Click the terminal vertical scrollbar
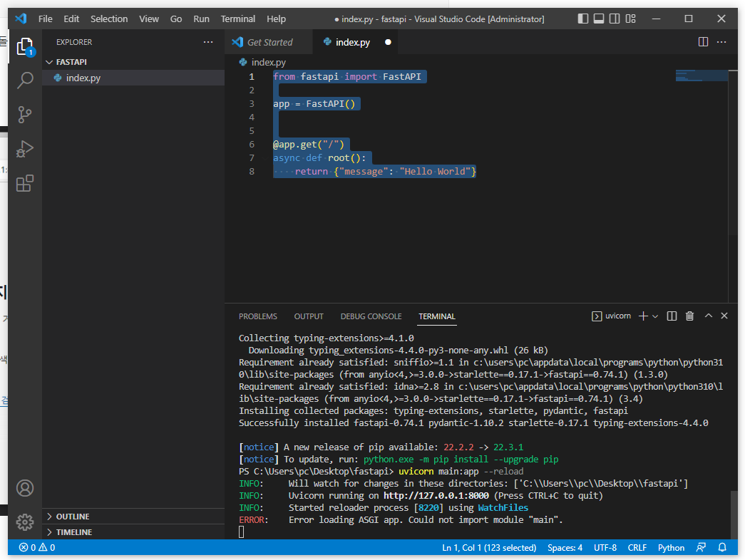The height and width of the screenshot is (560, 745). (x=734, y=515)
